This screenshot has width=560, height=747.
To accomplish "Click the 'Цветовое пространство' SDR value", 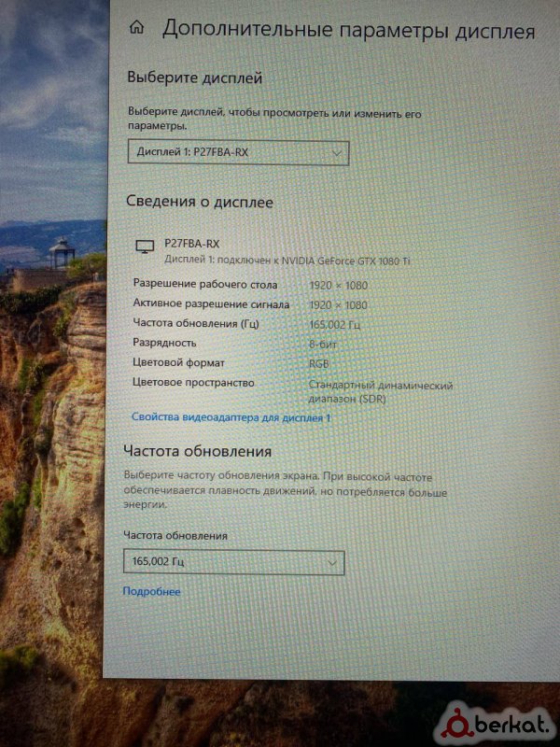I will 380,391.
